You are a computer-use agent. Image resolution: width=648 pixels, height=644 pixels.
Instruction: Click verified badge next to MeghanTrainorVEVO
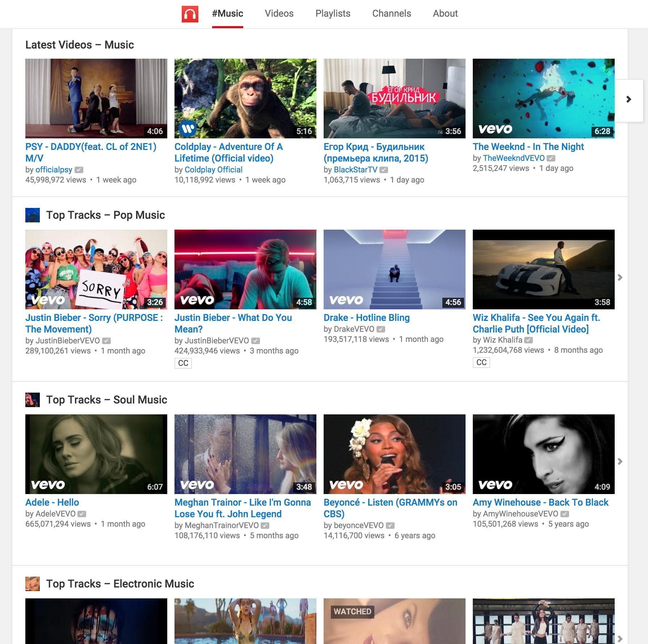pos(265,526)
